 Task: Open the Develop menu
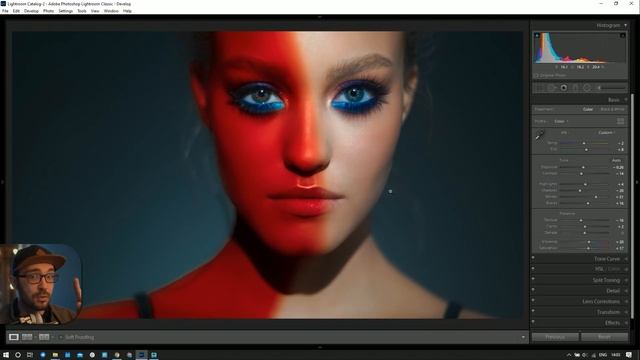[31, 11]
